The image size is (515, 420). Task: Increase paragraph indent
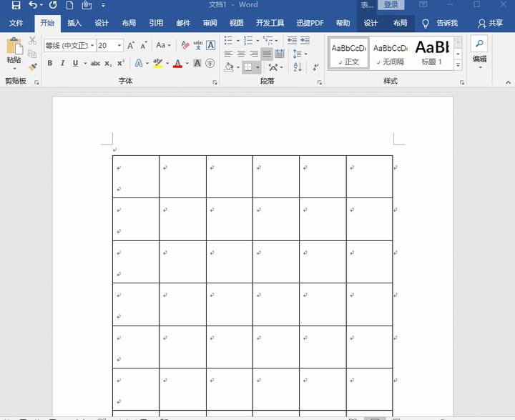point(305,40)
